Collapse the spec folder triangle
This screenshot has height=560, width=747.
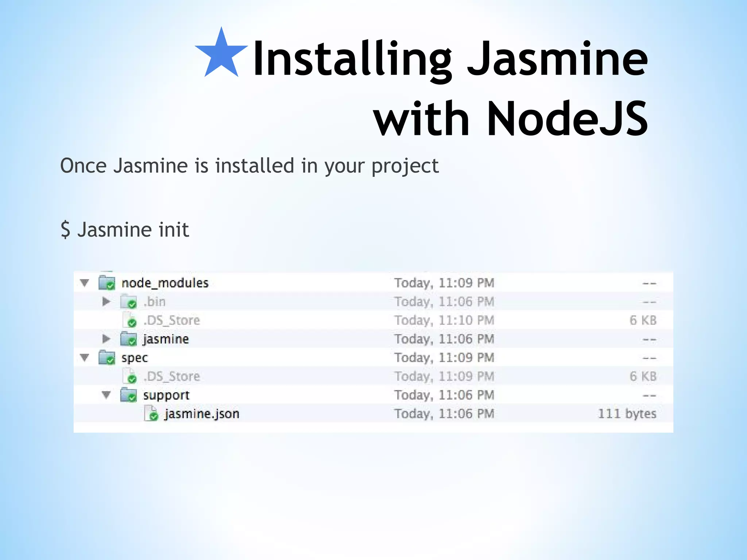[85, 358]
